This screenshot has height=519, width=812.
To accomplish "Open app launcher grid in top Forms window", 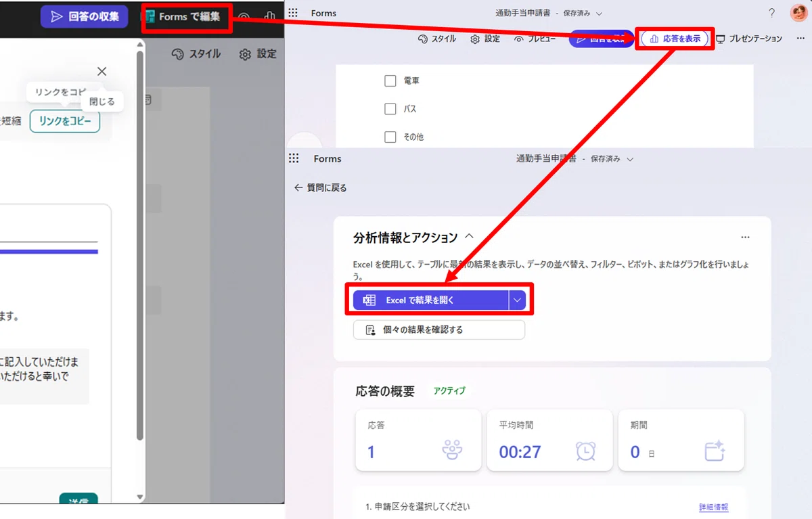I will (x=293, y=13).
